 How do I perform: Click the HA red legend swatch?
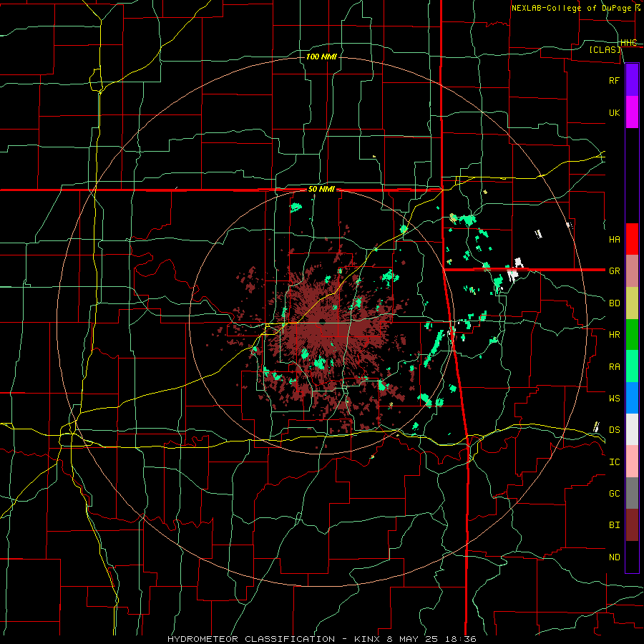[632, 239]
